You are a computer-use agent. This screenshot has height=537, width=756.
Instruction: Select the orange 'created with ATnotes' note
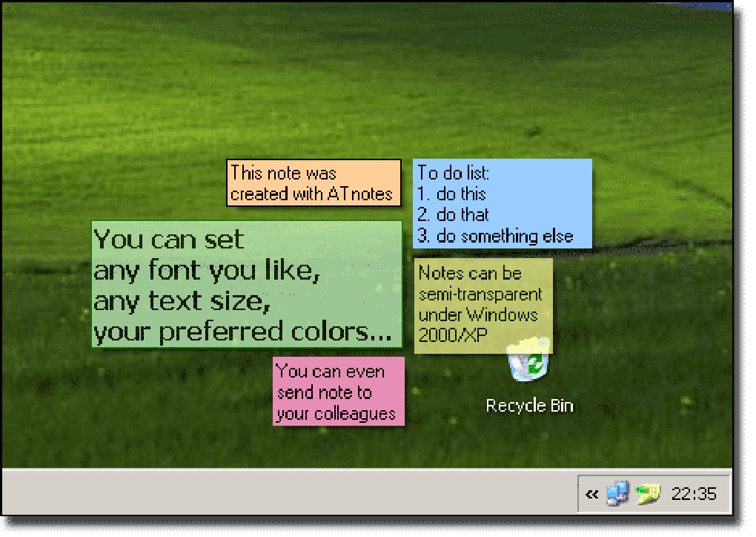314,183
